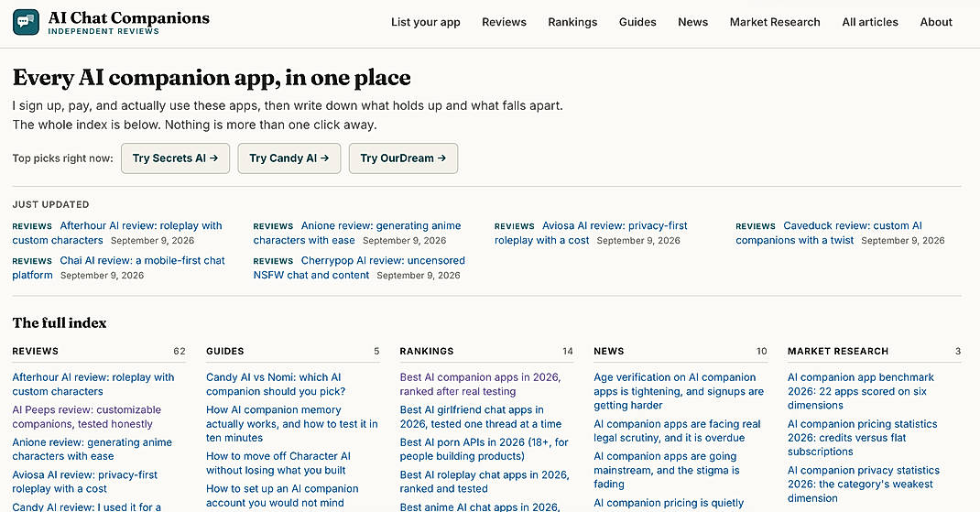Open Anione review in the Reviews index column
This screenshot has width=980, height=512.
coord(92,449)
